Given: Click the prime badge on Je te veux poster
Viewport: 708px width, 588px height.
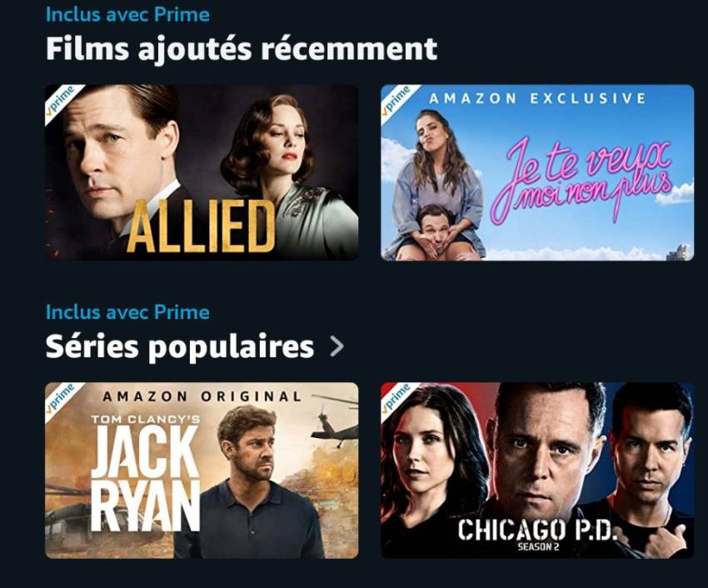Looking at the screenshot, I should [396, 100].
